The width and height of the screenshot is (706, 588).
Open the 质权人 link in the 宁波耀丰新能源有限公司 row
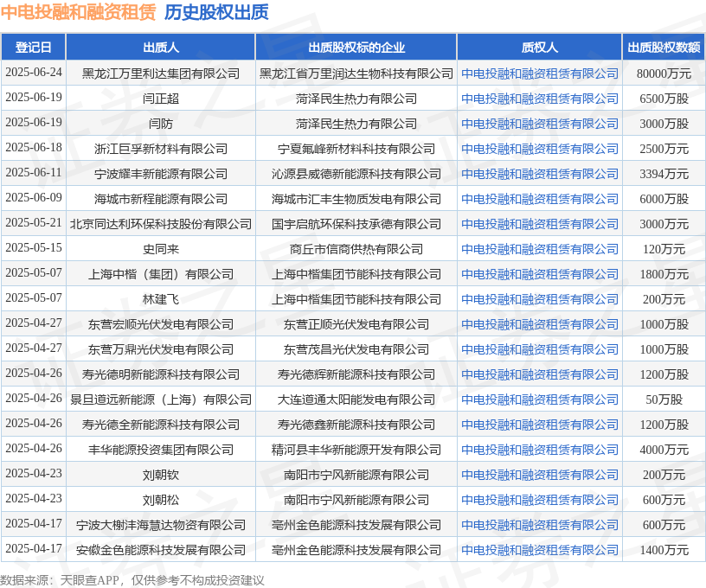(539, 174)
